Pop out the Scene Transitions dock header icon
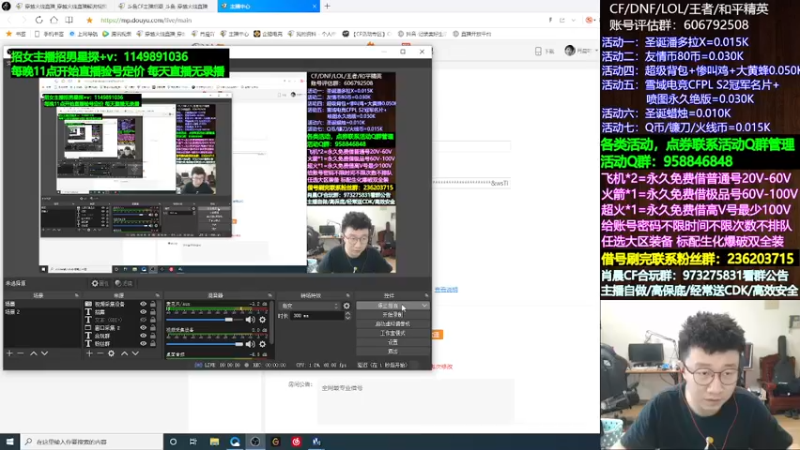This screenshot has width=800, height=450. [x=348, y=295]
